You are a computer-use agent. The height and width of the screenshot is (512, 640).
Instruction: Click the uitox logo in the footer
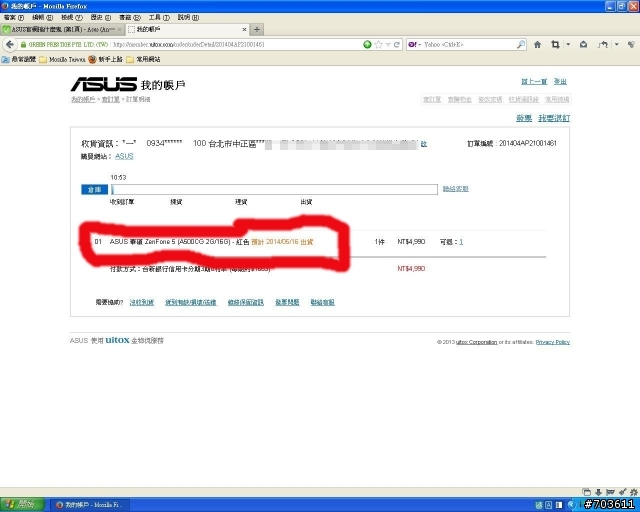117,340
